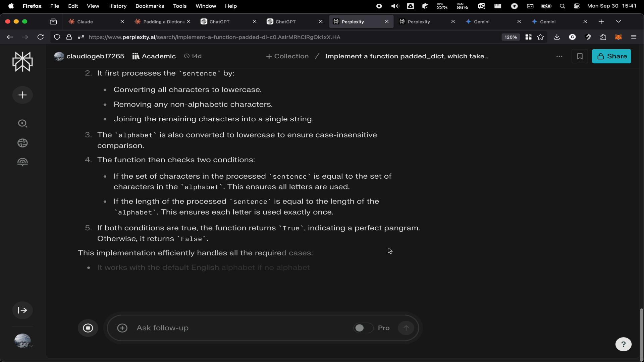The height and width of the screenshot is (362, 644).
Task: Click the 14d timestamp
Action: click(193, 56)
